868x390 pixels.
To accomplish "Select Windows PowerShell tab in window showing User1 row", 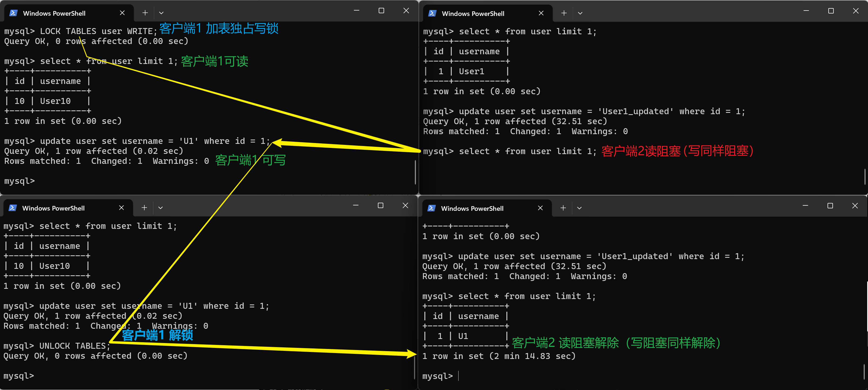I will click(488, 13).
